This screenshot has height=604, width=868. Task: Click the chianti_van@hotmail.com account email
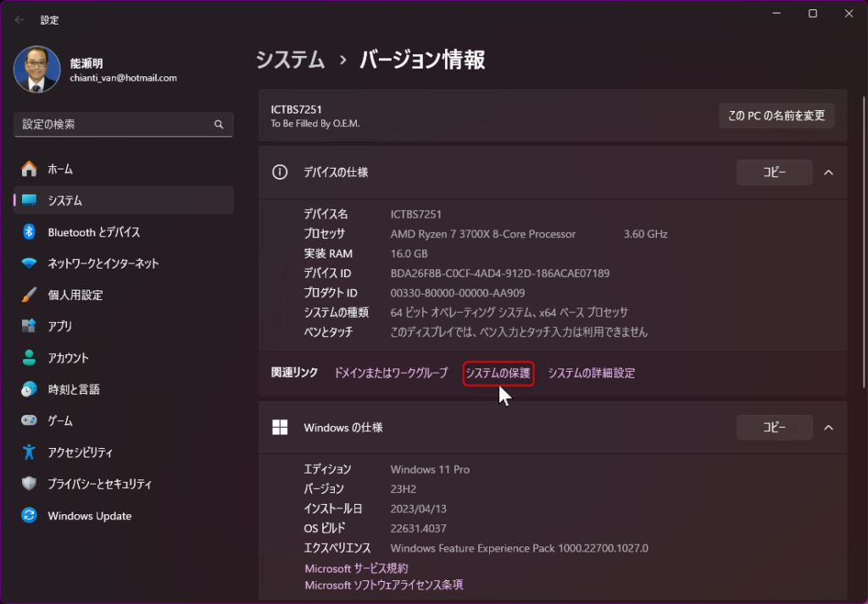pos(124,78)
